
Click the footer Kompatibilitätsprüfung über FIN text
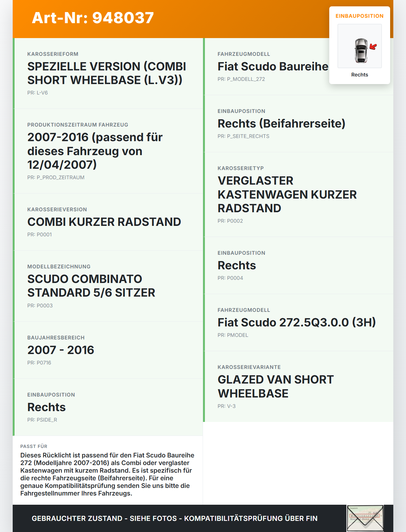(x=251, y=518)
